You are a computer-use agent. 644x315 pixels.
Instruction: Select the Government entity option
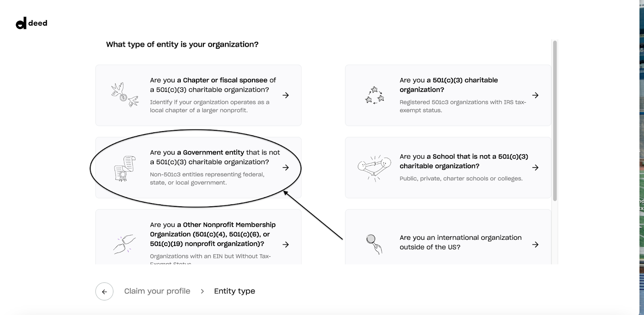pos(198,168)
